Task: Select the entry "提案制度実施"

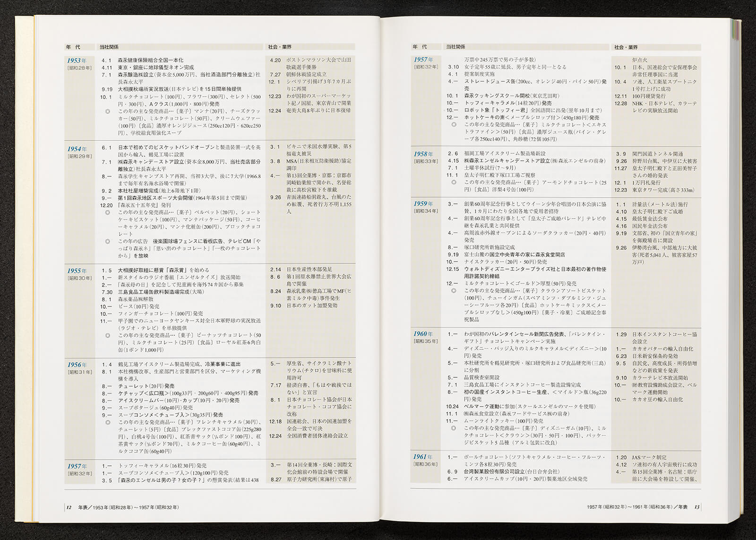Action: pos(479,74)
